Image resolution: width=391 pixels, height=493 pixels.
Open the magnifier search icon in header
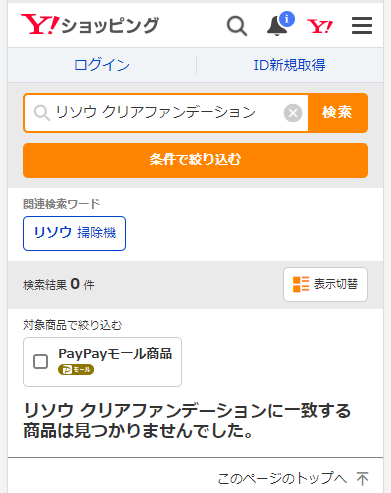[237, 26]
